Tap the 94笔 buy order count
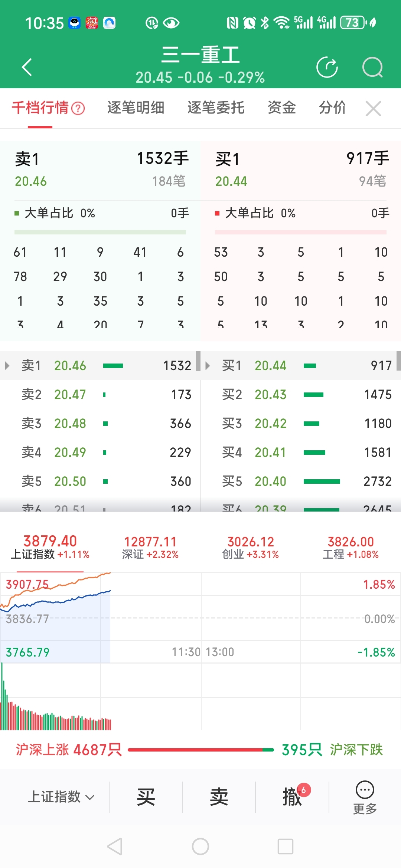The width and height of the screenshot is (401, 868). [372, 181]
